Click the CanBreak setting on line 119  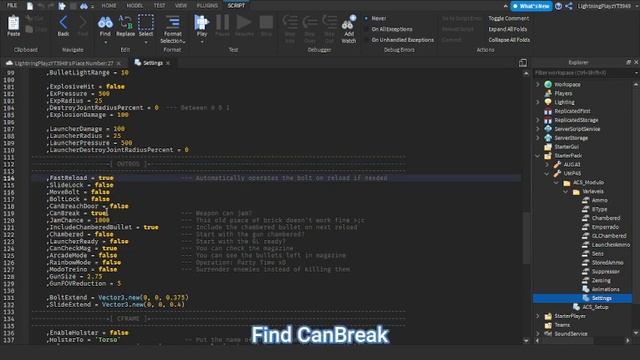(78, 213)
